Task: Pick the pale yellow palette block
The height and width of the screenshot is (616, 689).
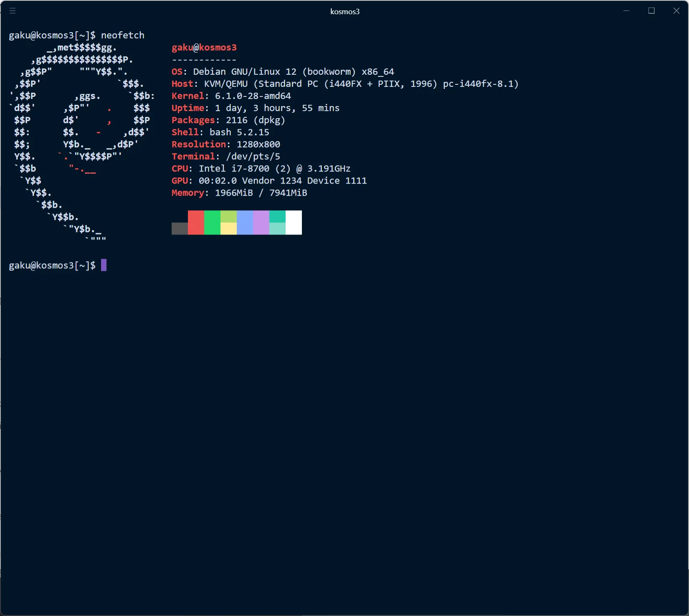Action: tap(228, 229)
